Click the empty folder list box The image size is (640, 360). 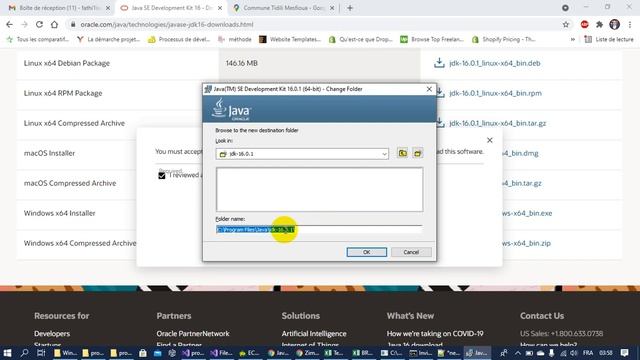point(320,189)
